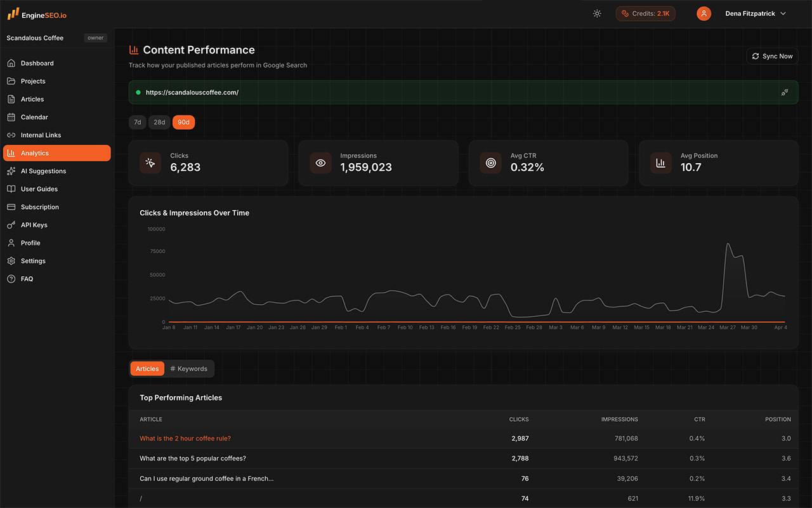
Task: Toggle the light theme sun icon
Action: click(597, 13)
